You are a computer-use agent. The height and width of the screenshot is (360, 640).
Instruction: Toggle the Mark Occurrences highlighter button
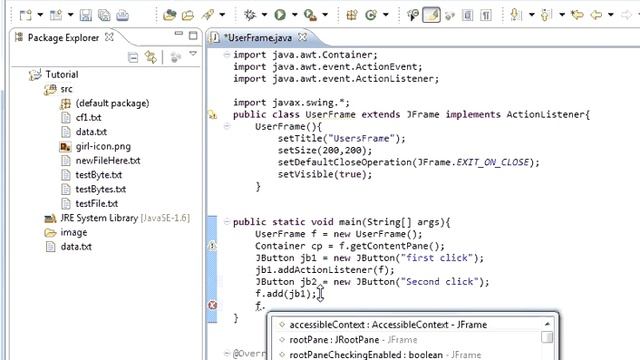(x=431, y=15)
